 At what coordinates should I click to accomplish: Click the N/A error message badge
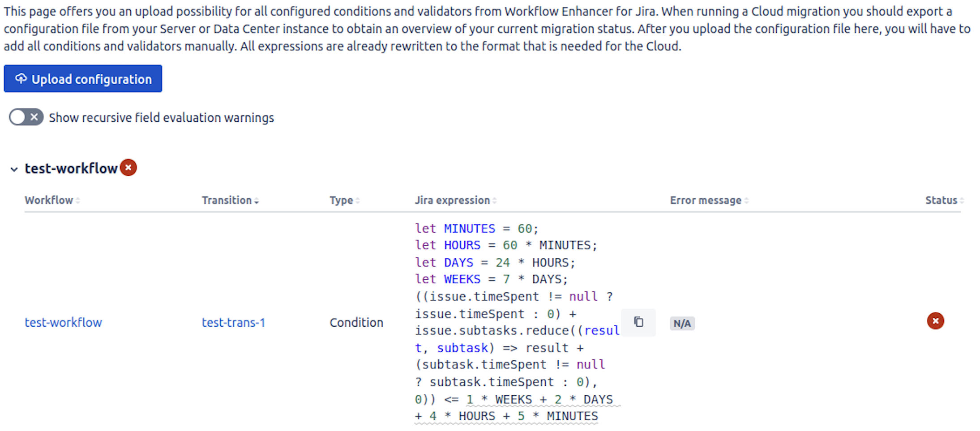(x=682, y=323)
